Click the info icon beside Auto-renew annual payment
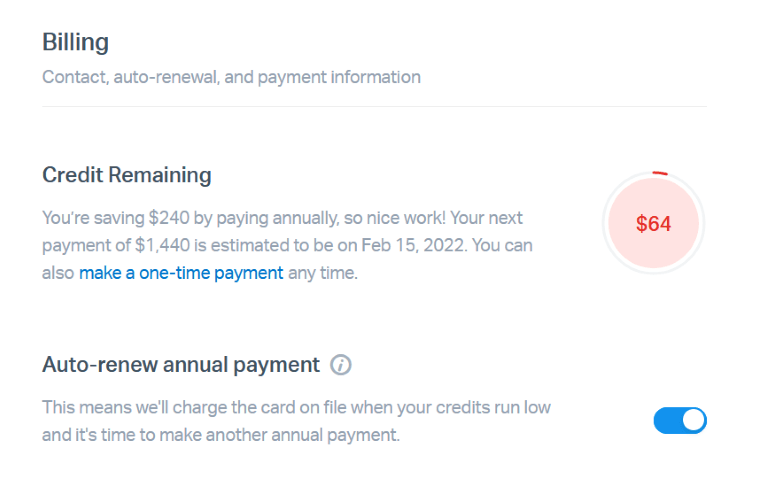761x480 pixels. 340,365
